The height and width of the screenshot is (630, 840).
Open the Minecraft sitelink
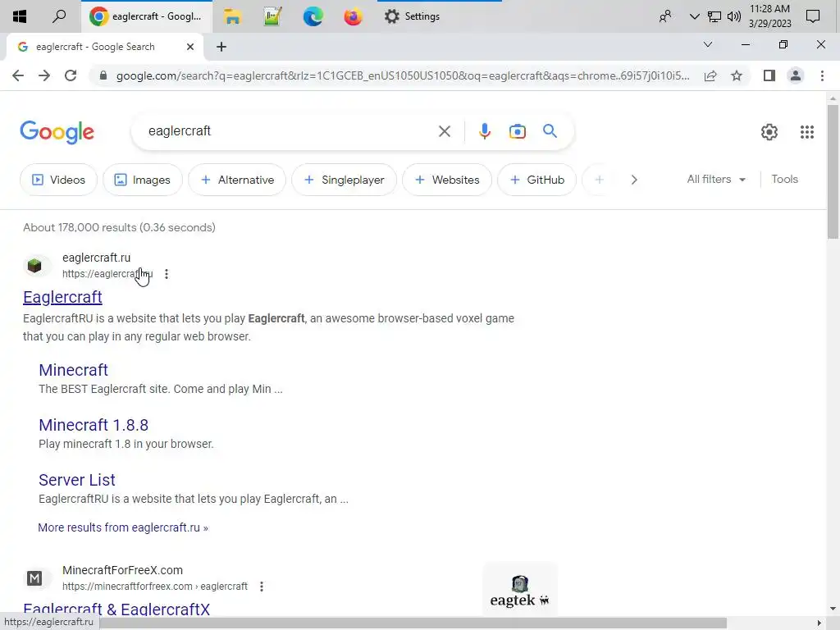73,370
